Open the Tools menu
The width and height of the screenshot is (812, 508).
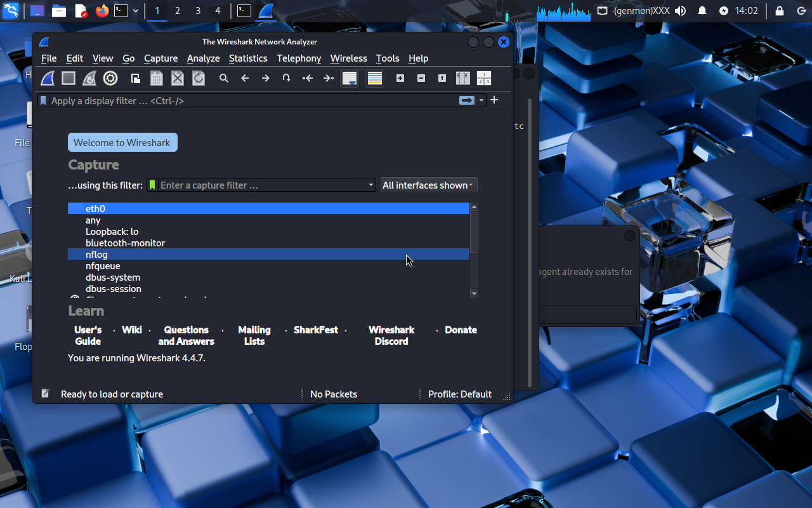(x=388, y=58)
